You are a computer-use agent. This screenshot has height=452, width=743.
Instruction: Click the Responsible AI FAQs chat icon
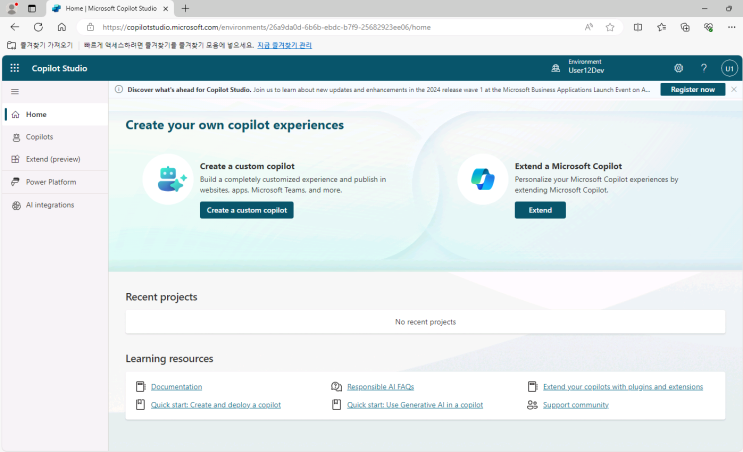pos(336,387)
